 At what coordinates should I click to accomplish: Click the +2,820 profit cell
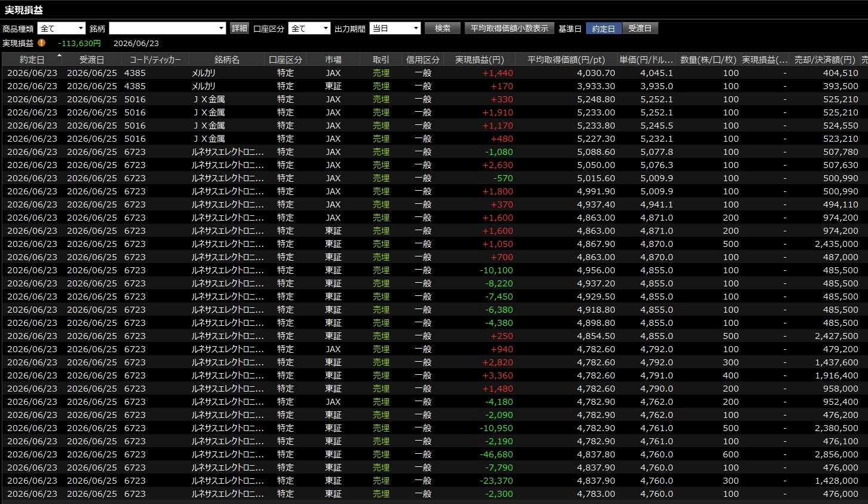point(497,362)
